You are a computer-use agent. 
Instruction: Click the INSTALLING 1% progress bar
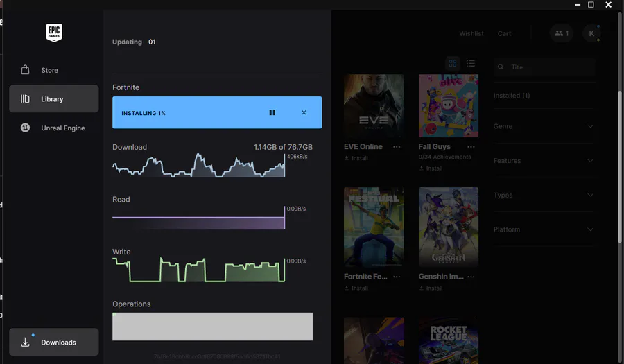tap(217, 112)
